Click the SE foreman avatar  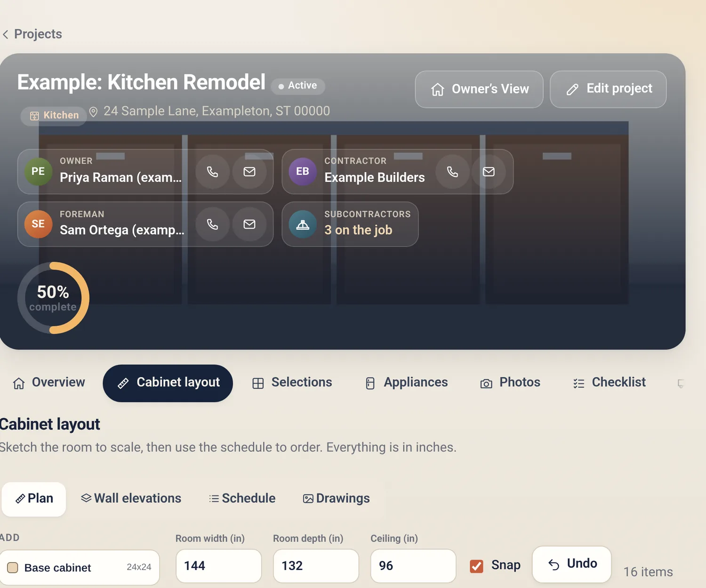point(38,224)
